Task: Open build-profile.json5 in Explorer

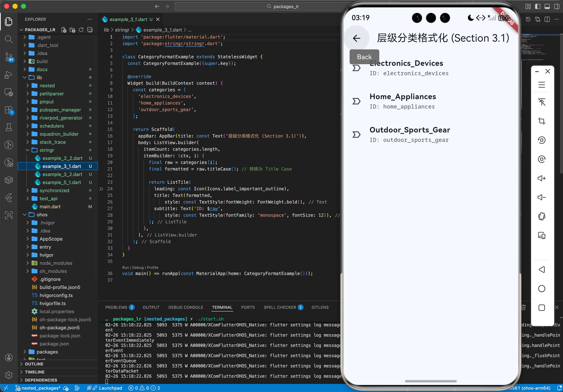Action: click(60, 287)
